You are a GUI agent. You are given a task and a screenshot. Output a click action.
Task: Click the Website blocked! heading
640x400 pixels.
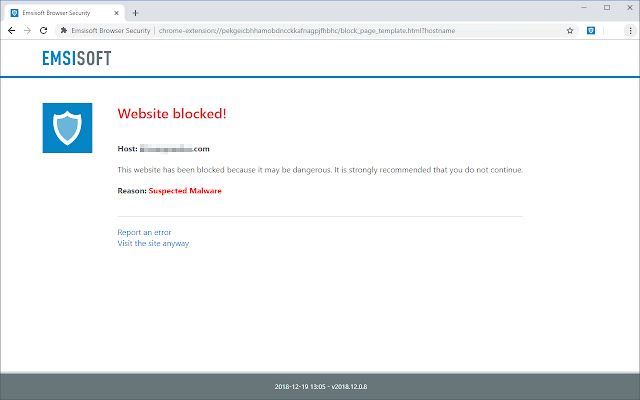[x=172, y=113]
